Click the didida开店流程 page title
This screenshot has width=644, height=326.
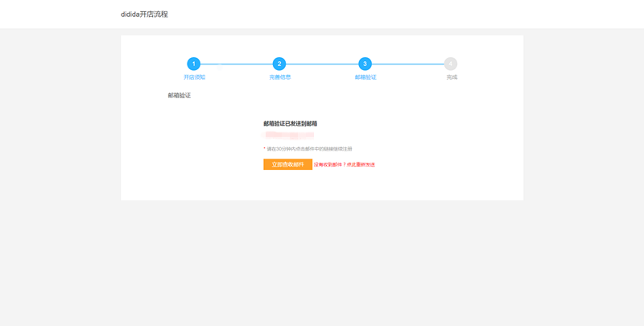click(x=145, y=14)
